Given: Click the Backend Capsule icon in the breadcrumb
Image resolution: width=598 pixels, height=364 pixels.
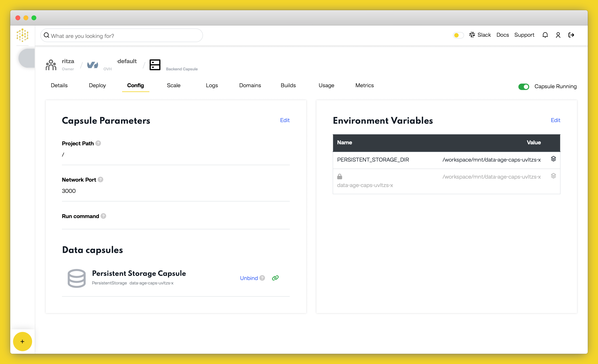Looking at the screenshot, I should pyautogui.click(x=155, y=65).
